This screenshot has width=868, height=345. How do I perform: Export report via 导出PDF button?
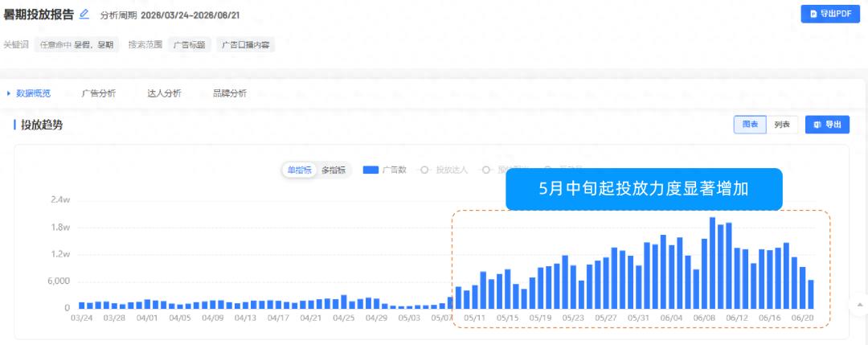pos(829,14)
